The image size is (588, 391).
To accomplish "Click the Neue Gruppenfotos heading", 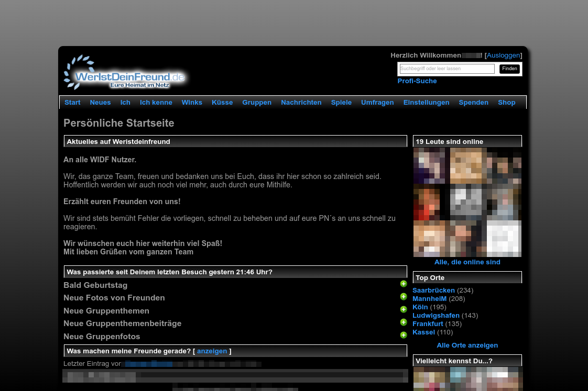I will (102, 337).
